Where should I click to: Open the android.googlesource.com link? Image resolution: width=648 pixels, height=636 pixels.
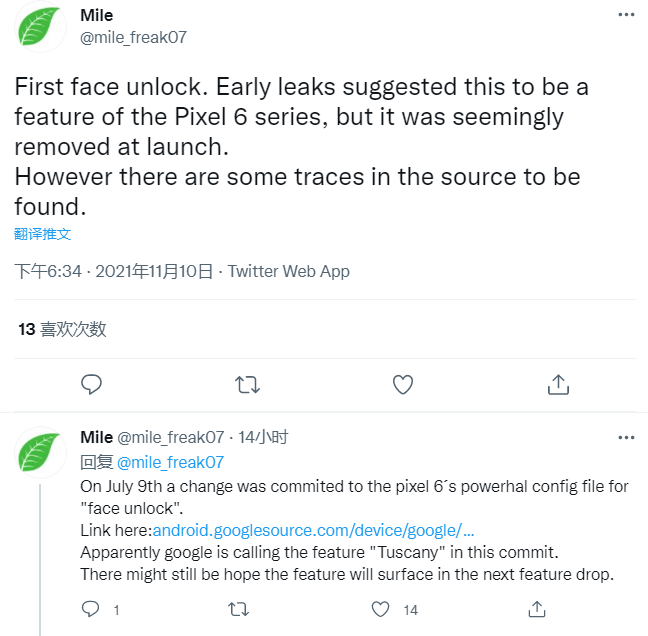click(x=313, y=529)
